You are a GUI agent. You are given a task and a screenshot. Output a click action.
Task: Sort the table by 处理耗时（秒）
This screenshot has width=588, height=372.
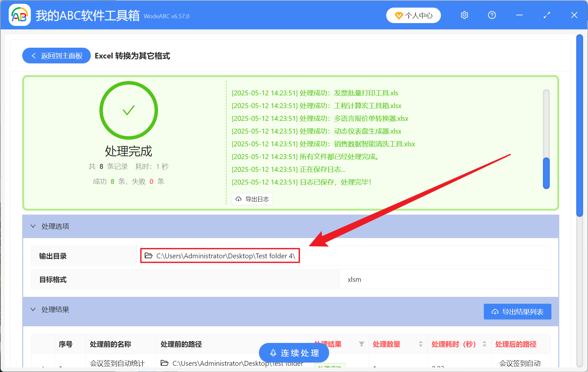(484, 344)
